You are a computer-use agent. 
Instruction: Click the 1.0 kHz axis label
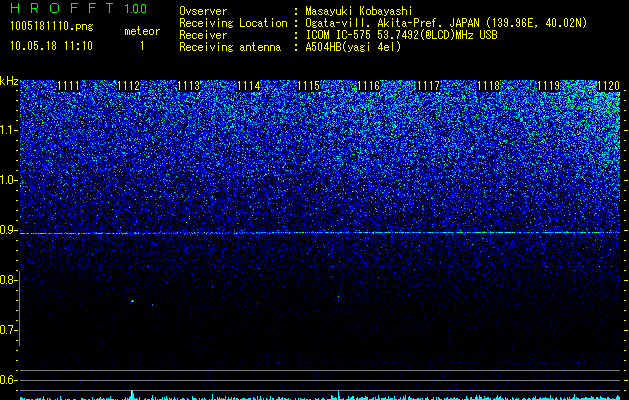pos(8,180)
